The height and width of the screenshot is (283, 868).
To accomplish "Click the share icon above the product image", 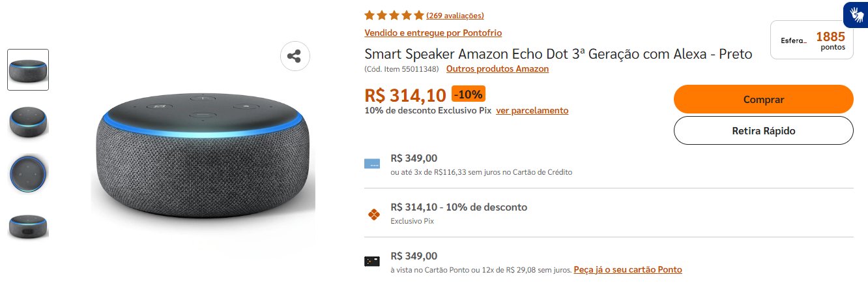I will 295,56.
